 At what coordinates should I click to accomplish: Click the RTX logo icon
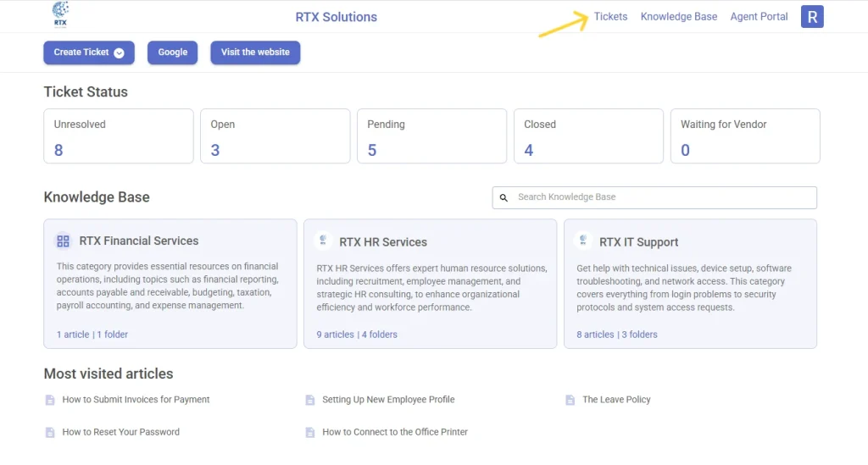(60, 15)
